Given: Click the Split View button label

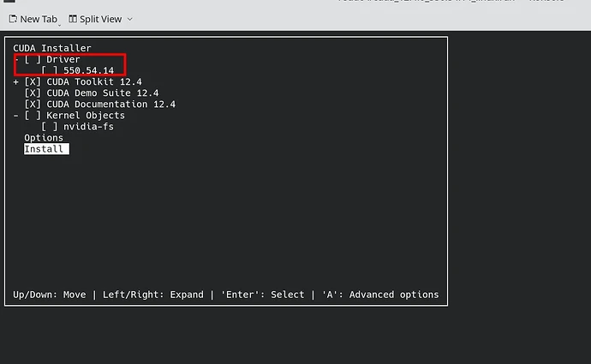Looking at the screenshot, I should point(101,19).
